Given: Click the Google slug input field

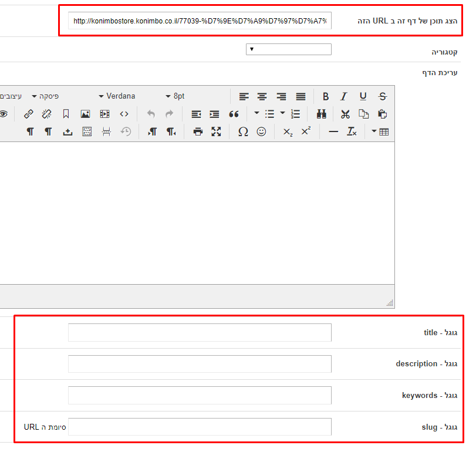Looking at the screenshot, I should 200,427.
